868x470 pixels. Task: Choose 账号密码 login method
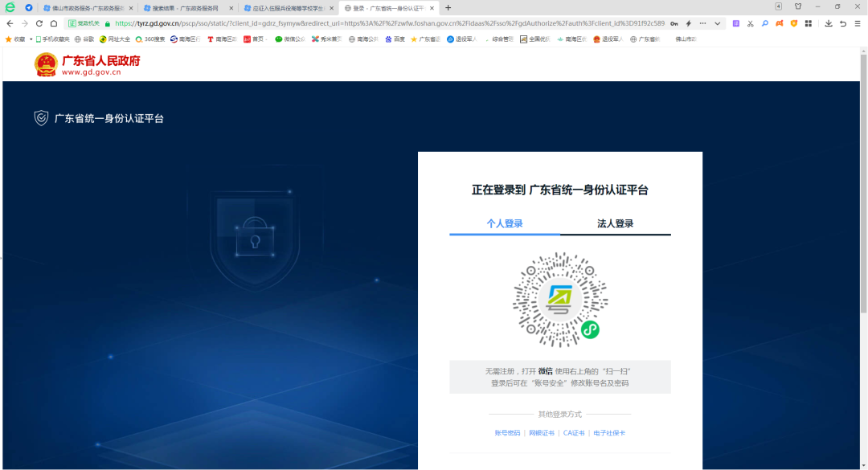point(507,433)
